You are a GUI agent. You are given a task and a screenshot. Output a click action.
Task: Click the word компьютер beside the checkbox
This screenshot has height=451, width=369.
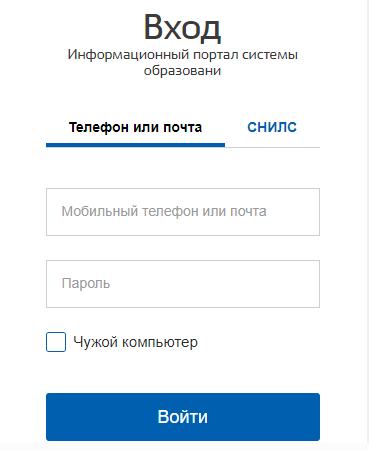coord(160,343)
